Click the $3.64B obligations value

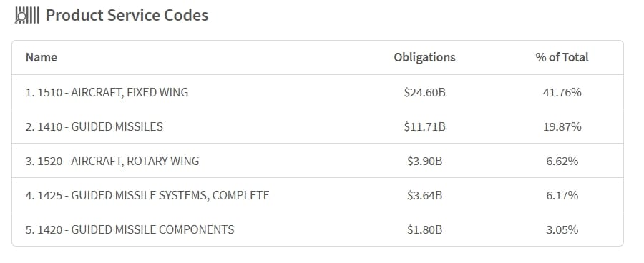click(x=424, y=195)
